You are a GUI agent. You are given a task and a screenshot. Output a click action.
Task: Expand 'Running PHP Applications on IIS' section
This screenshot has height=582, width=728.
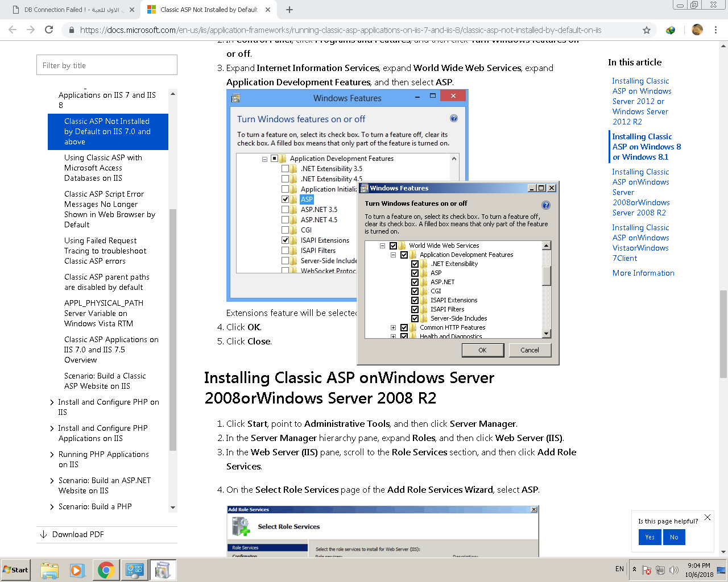click(52, 455)
